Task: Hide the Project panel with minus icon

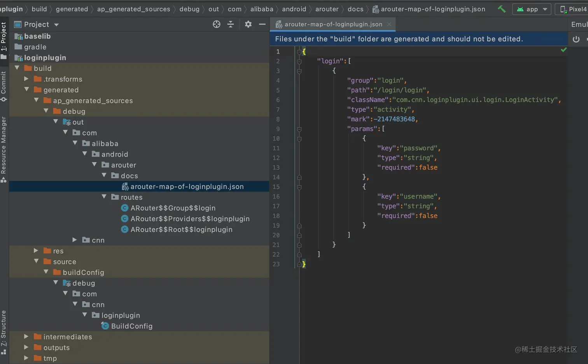Action: (x=262, y=24)
